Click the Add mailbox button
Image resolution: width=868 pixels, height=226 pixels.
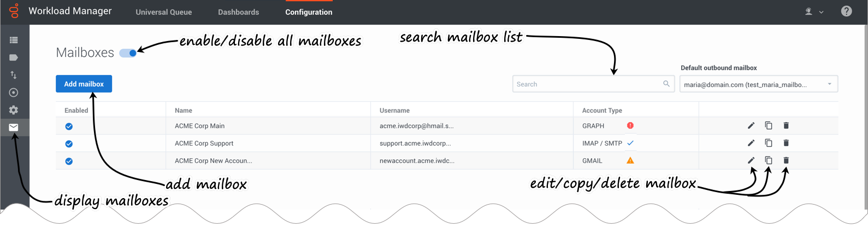(84, 84)
